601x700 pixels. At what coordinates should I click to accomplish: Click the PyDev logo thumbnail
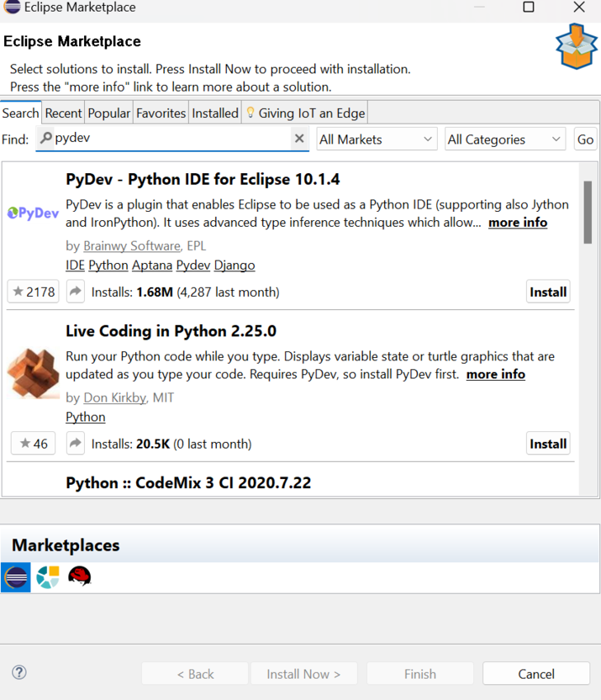[x=34, y=213]
